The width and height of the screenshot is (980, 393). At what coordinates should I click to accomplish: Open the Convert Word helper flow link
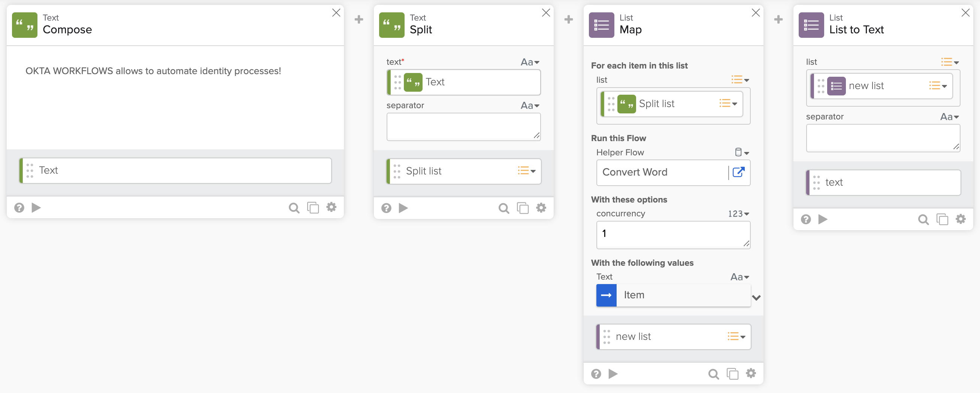point(738,172)
